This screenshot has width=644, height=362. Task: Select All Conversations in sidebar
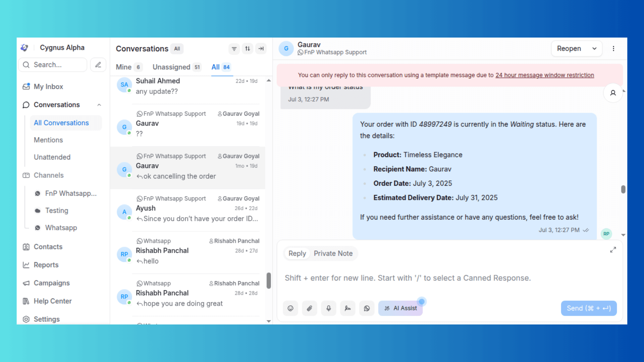(66, 123)
